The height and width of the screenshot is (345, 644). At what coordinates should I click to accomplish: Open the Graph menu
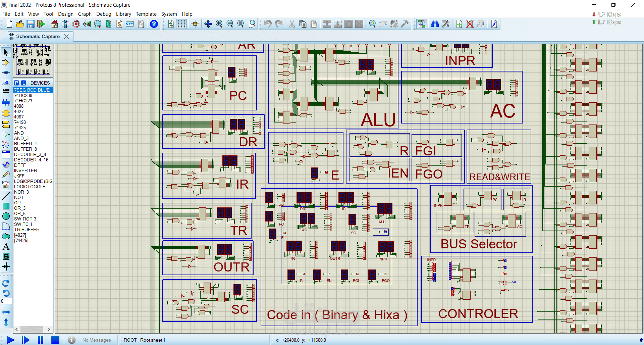[x=85, y=14]
